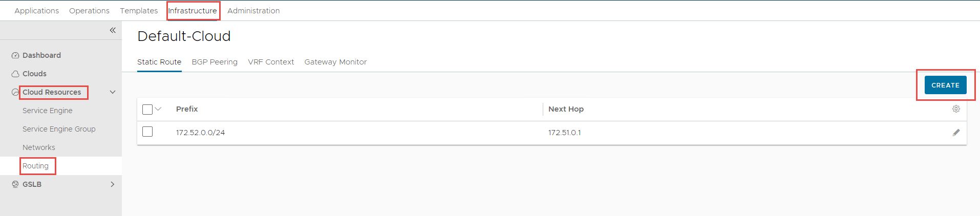Image resolution: width=980 pixels, height=216 pixels.
Task: Open the selection dropdown arrow beside header checkbox
Action: coord(158,109)
